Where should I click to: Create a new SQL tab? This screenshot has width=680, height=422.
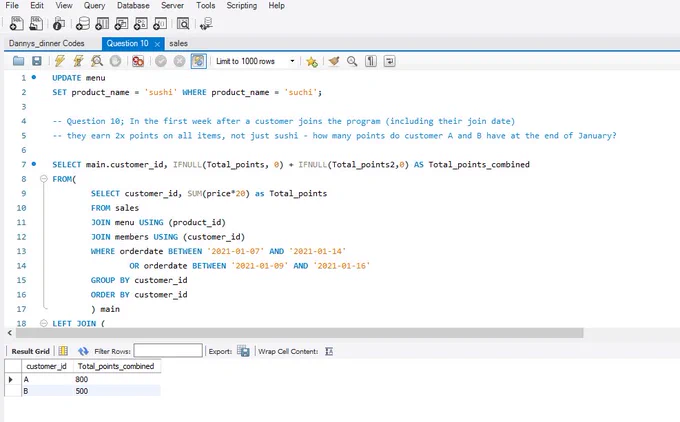pyautogui.click(x=16, y=23)
